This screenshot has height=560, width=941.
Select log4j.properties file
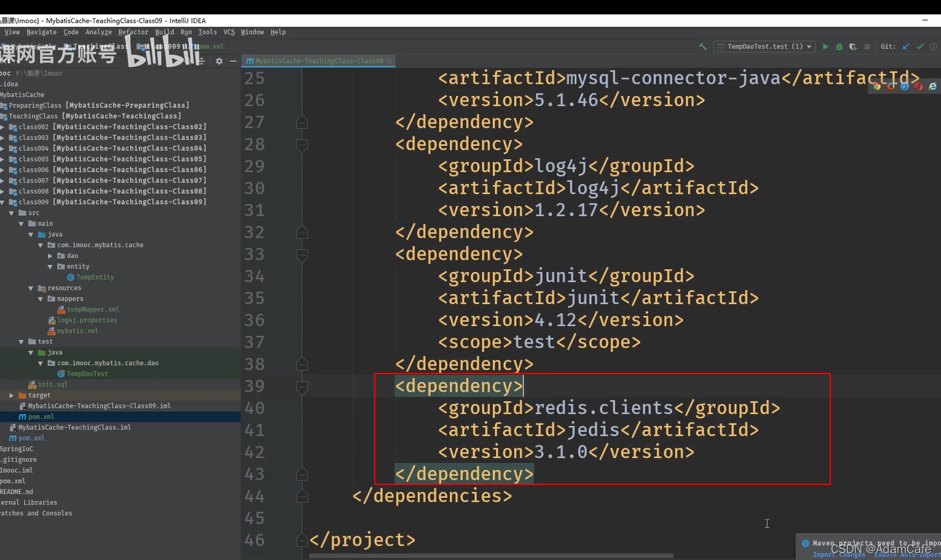[x=87, y=320]
